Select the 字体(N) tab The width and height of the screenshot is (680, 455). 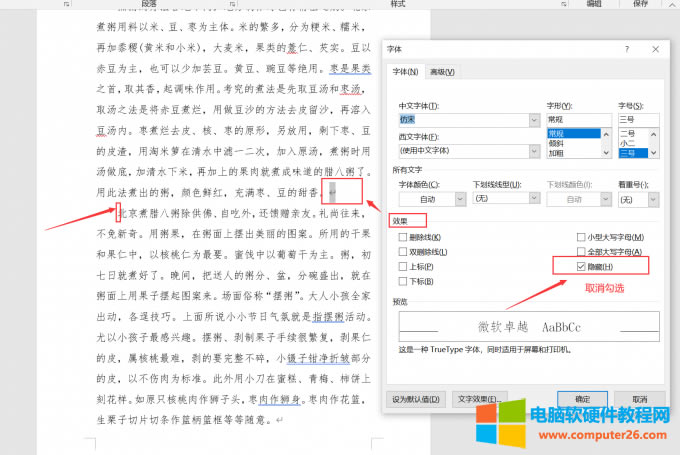(404, 71)
